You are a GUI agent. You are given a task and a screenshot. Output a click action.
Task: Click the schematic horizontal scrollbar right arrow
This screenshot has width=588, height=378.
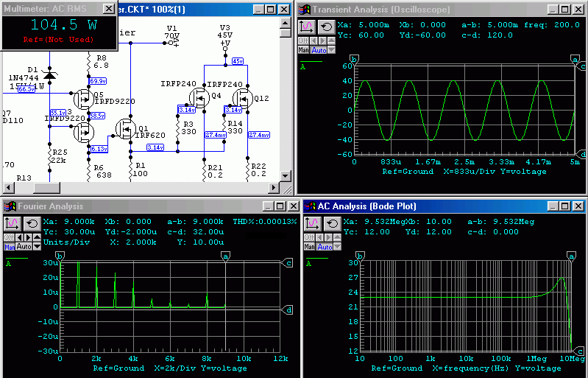(275, 187)
